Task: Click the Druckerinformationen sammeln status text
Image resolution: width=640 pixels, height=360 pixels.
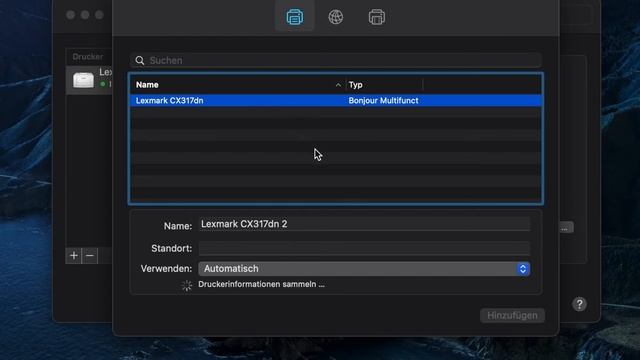Action: click(x=261, y=284)
